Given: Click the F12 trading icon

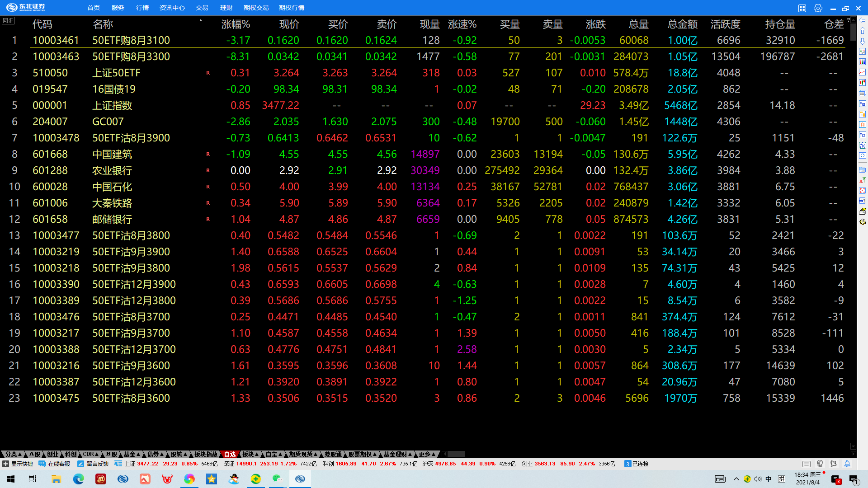Looking at the screenshot, I should pos(862,135).
